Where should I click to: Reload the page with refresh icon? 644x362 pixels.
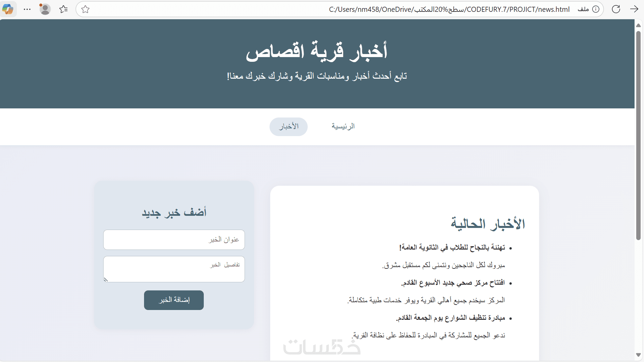pyautogui.click(x=616, y=9)
